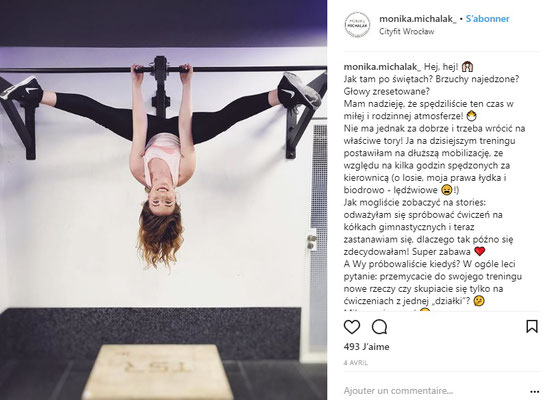Viewport: 543px width, 400px height.
Task: Open the Cityfit Wrocław location link
Action: pyautogui.click(x=406, y=32)
